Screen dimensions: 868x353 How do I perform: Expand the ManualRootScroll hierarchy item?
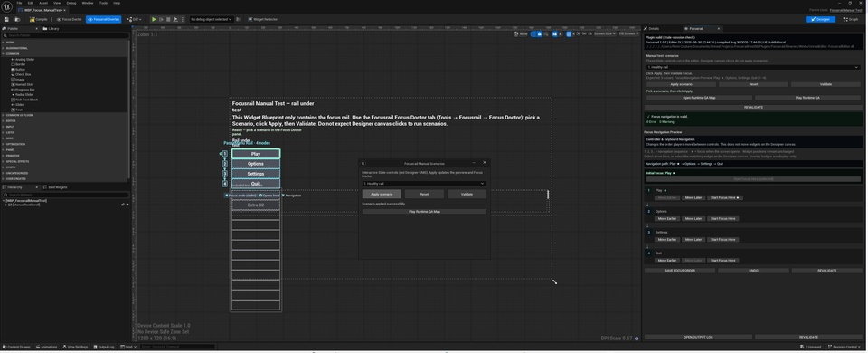point(5,205)
